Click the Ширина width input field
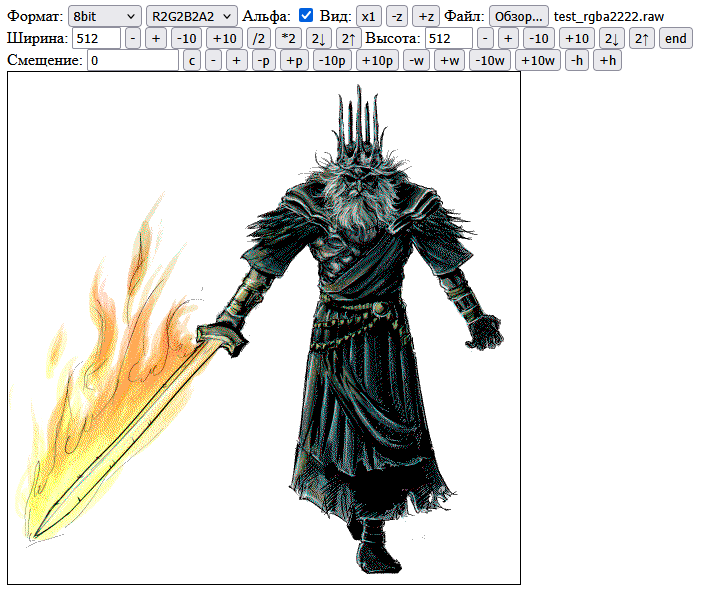Viewport: 706px width, 604px height. 97,39
